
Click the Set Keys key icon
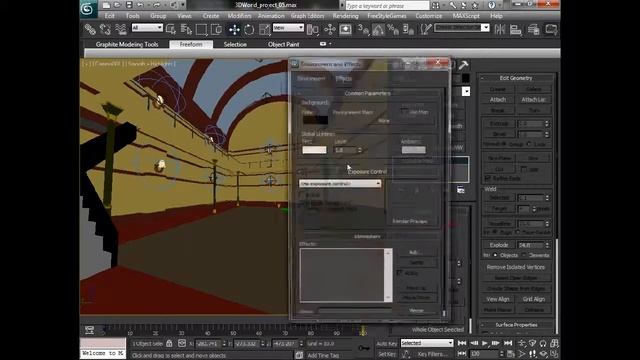click(x=364, y=348)
